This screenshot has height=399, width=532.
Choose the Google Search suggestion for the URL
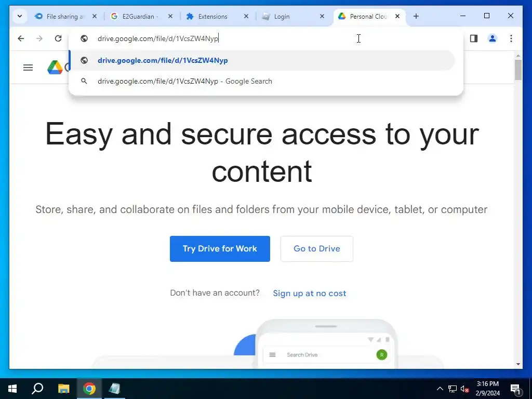click(x=262, y=81)
